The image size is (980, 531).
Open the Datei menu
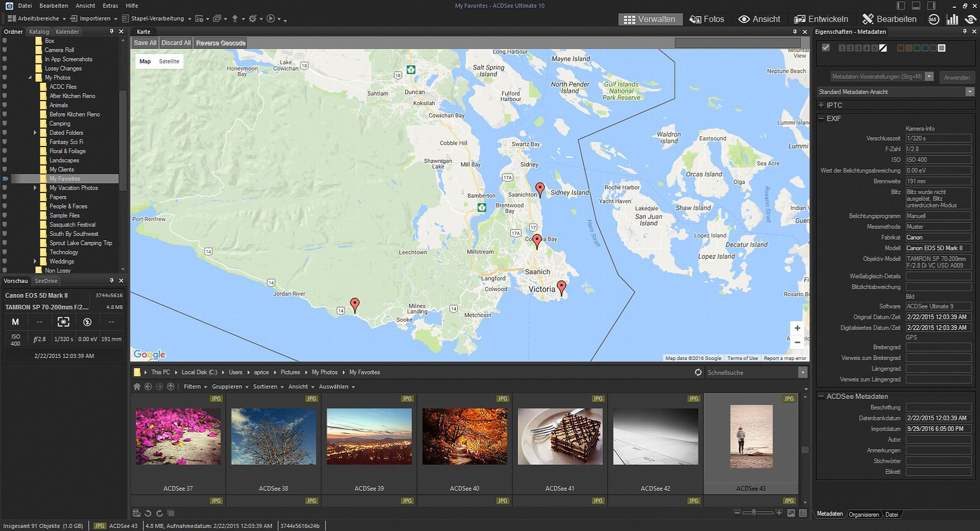(x=24, y=6)
